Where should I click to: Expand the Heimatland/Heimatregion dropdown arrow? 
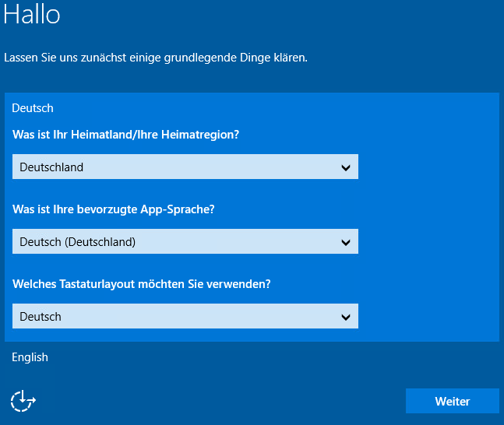pos(346,167)
